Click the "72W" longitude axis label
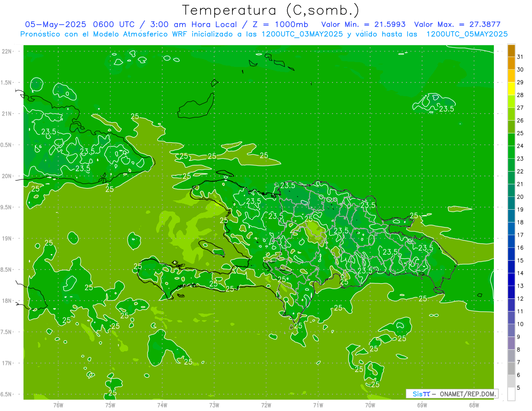This screenshot has width=532, height=411. coord(266,405)
